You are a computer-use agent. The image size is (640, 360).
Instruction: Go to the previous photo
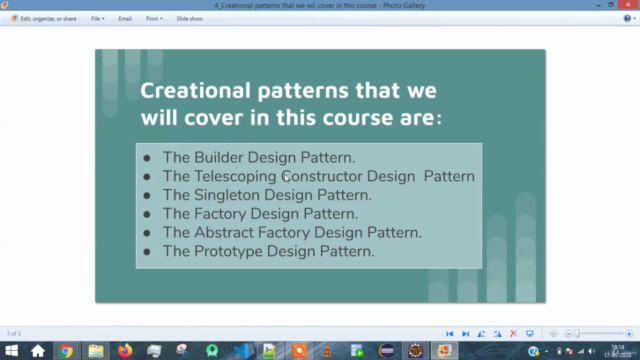pyautogui.click(x=449, y=334)
